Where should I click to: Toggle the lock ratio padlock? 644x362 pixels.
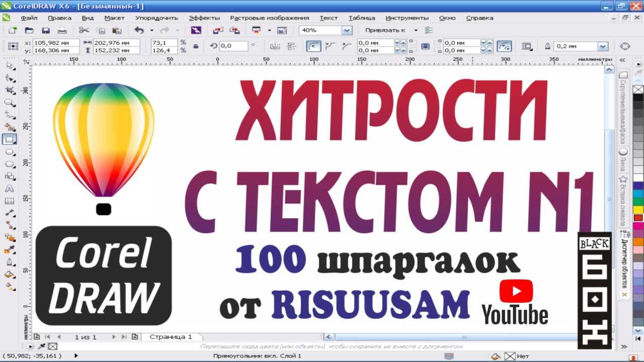point(196,46)
